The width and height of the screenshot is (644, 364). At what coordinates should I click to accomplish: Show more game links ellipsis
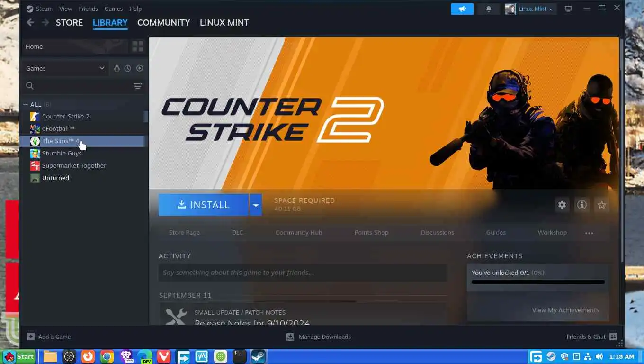[589, 233]
